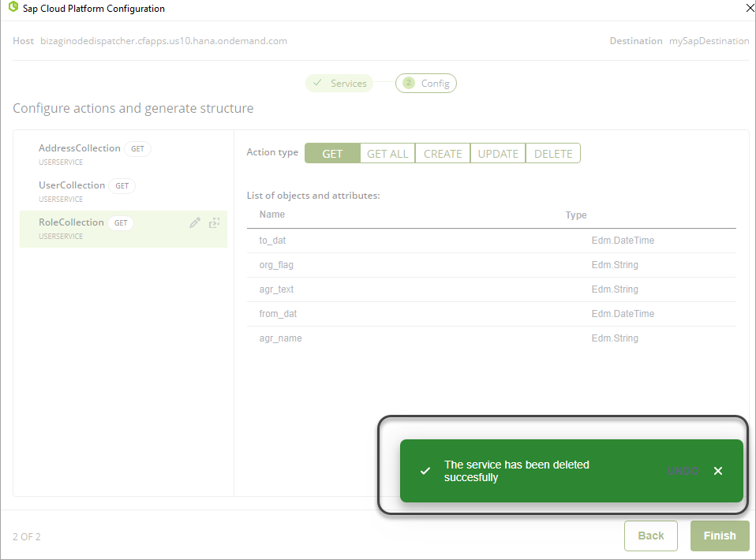
Task: Click the Edm.String type of agr_text
Action: (615, 289)
